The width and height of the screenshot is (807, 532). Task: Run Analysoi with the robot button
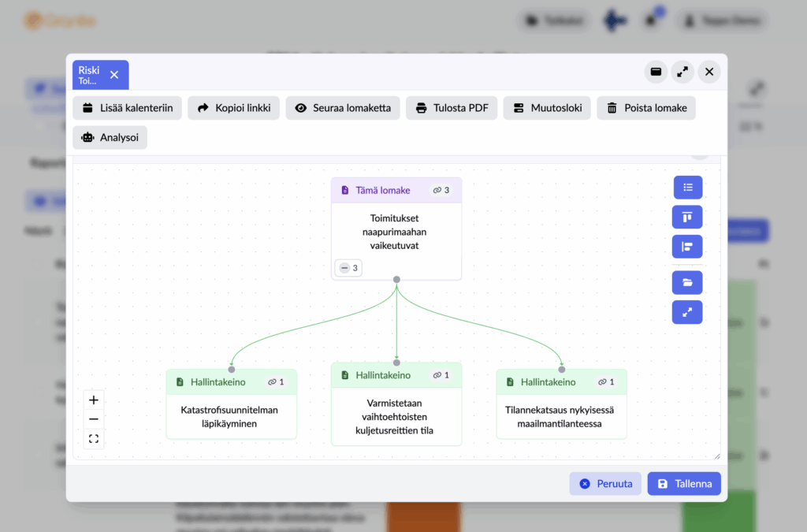click(110, 137)
